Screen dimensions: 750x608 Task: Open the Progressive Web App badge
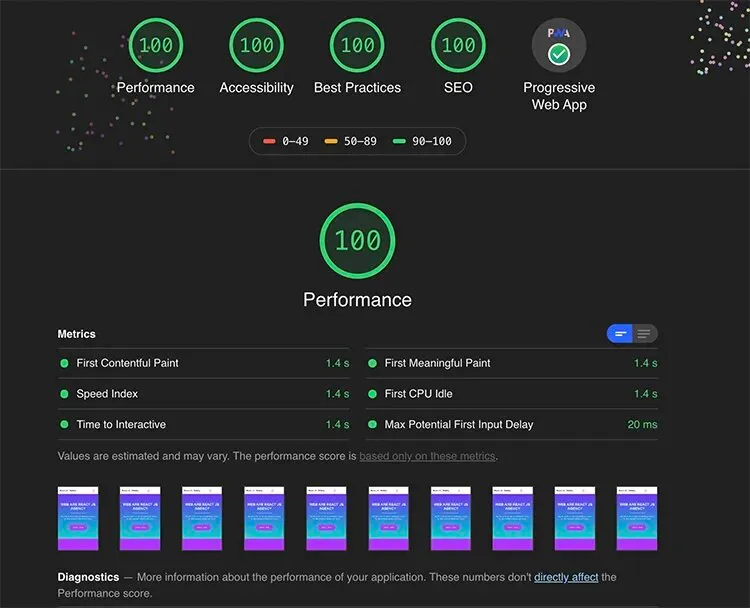pyautogui.click(x=559, y=45)
